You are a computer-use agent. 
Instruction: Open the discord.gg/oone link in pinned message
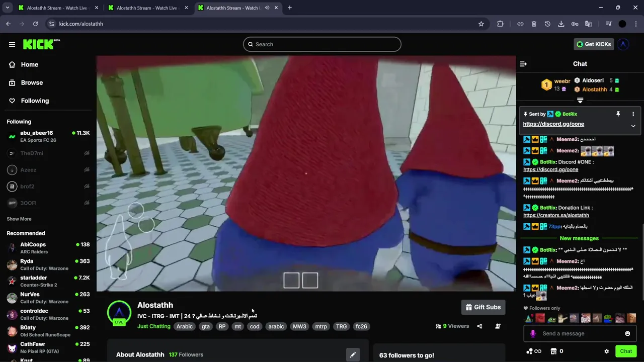[553, 124]
